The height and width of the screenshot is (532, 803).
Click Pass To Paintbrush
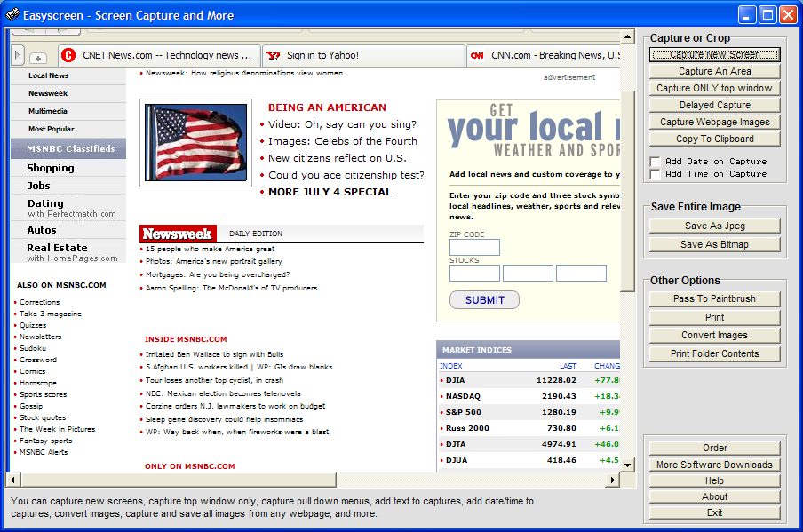point(714,298)
